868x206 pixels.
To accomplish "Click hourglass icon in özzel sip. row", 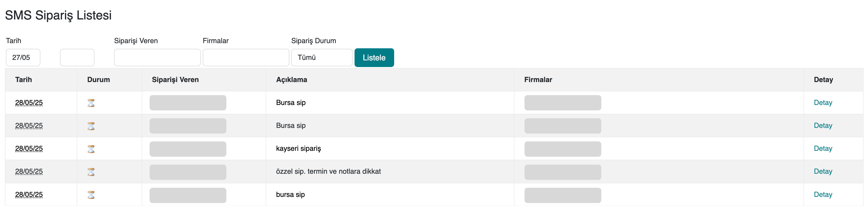I will (x=91, y=172).
